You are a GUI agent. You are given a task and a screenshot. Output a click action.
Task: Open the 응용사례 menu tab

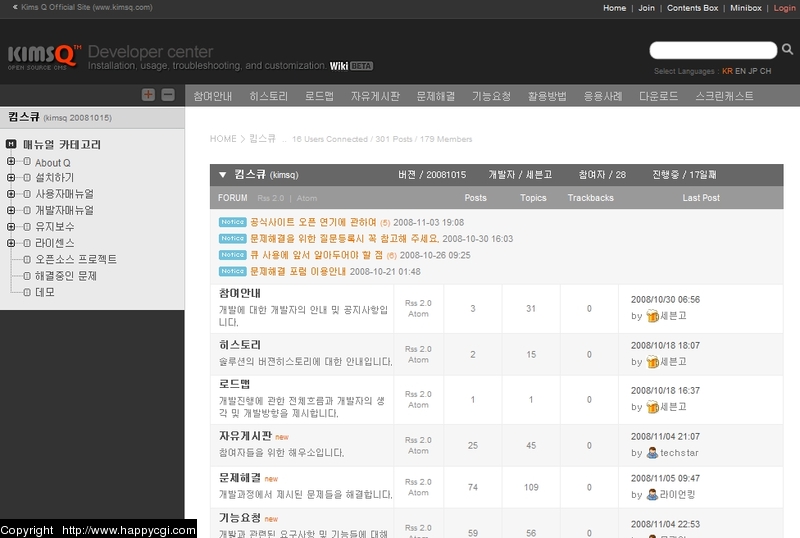click(x=603, y=96)
